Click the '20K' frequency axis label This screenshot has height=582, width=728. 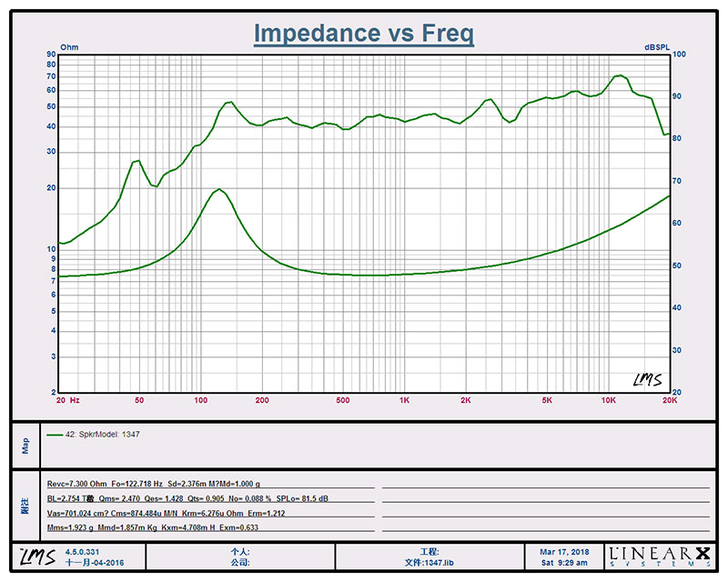pos(669,400)
